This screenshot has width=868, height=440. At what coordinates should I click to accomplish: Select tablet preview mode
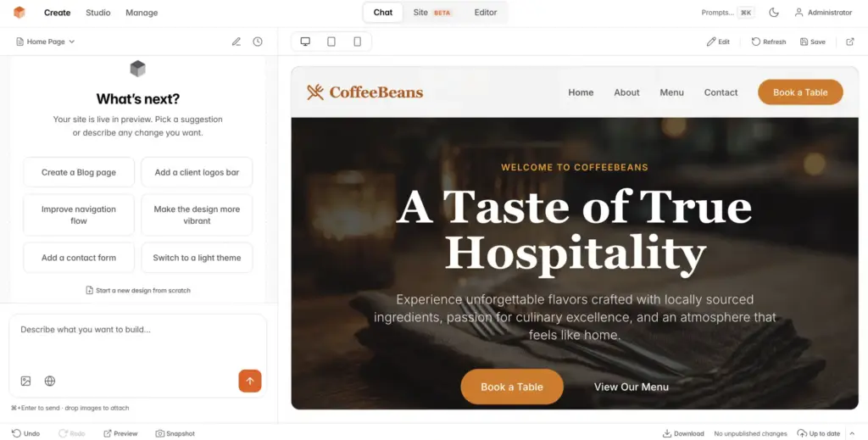click(x=331, y=42)
